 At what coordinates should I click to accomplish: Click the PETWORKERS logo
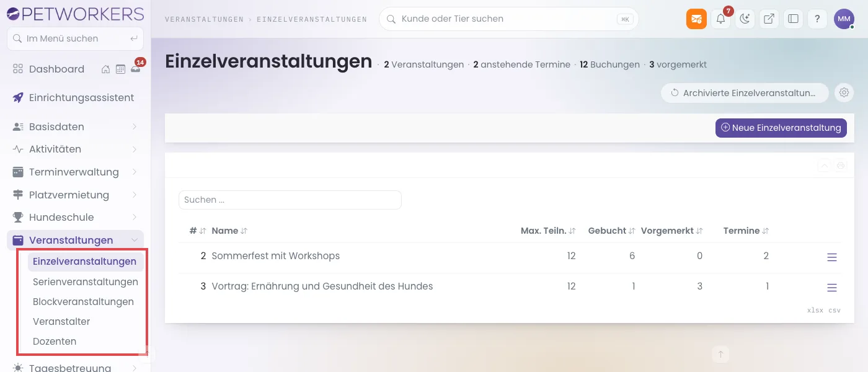tap(75, 14)
